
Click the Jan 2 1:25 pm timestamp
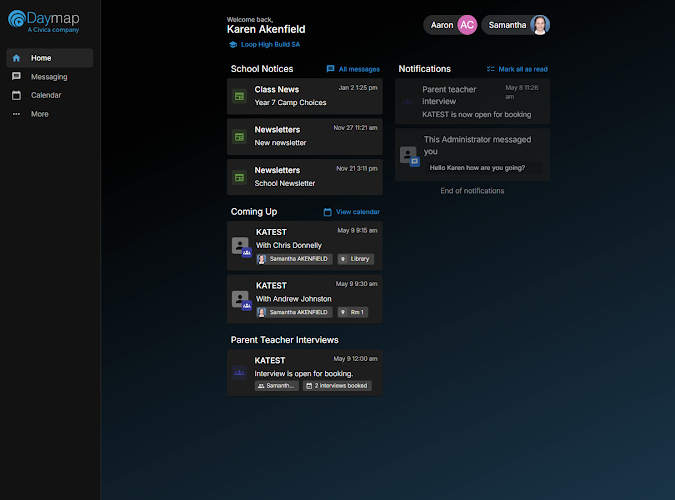[358, 88]
